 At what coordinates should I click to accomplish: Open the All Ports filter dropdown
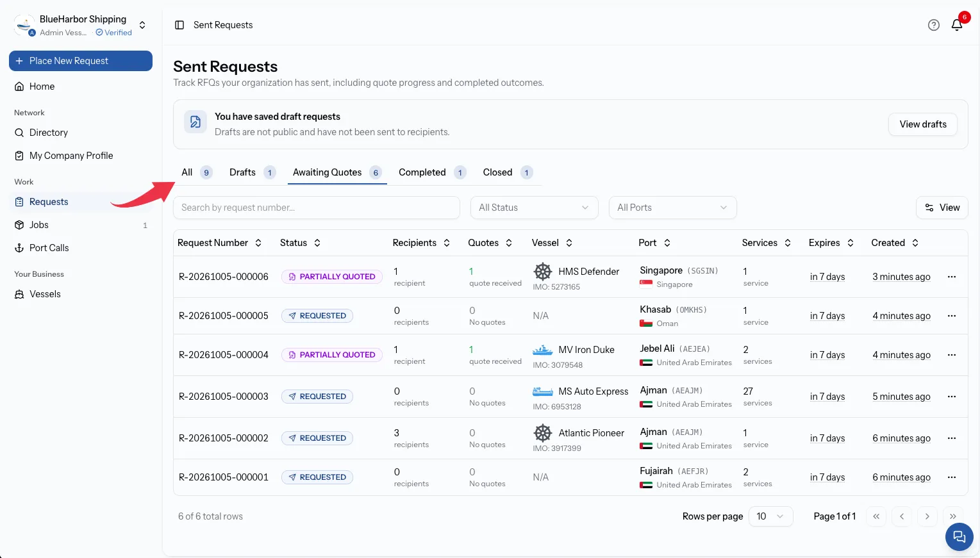click(x=673, y=208)
